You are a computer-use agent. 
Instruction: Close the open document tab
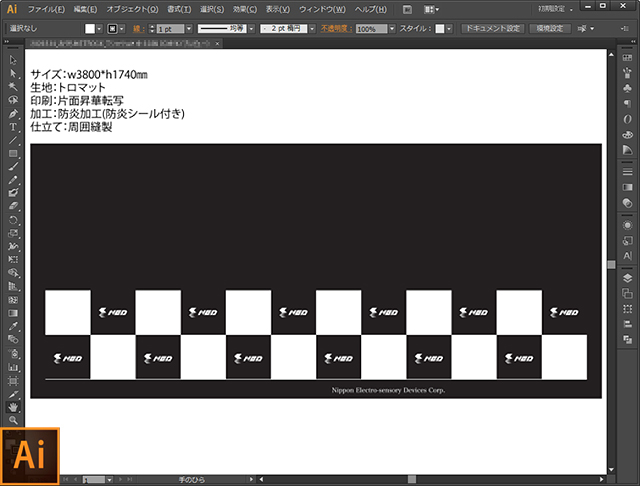pyautogui.click(x=218, y=43)
